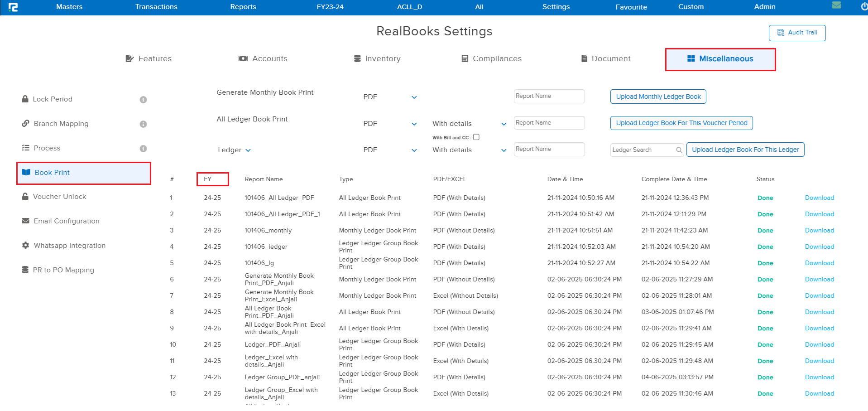This screenshot has width=868, height=411.
Task: Open the Favourite menu
Action: click(631, 7)
